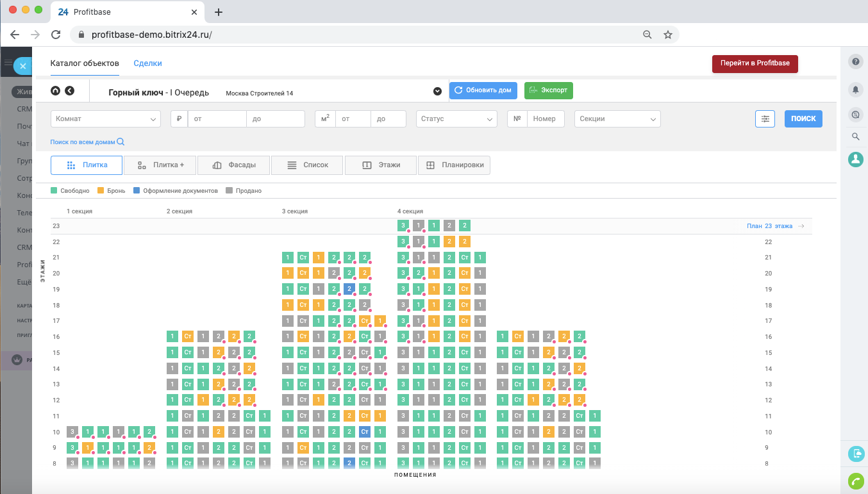The height and width of the screenshot is (494, 868).
Task: Expand the house selector chevron next to the address
Action: pyautogui.click(x=437, y=91)
